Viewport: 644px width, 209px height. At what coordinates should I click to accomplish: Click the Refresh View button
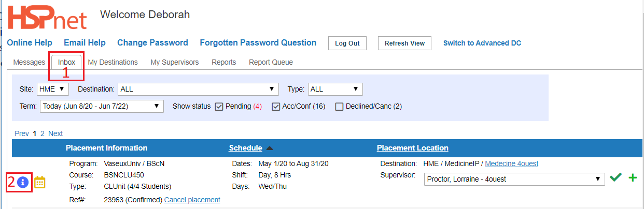404,43
